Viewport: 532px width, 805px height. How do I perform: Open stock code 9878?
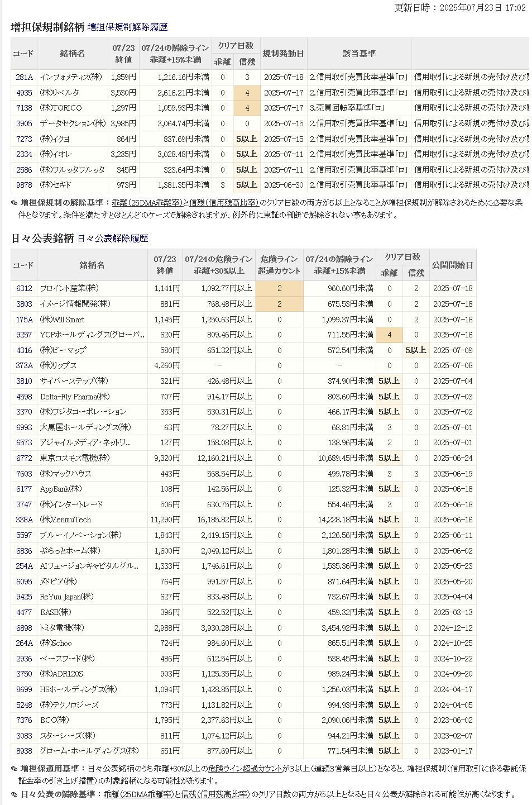click(24, 185)
